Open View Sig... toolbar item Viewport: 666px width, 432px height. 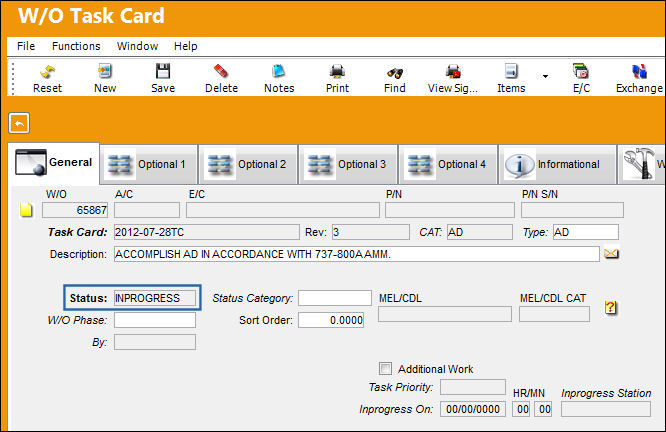(453, 78)
